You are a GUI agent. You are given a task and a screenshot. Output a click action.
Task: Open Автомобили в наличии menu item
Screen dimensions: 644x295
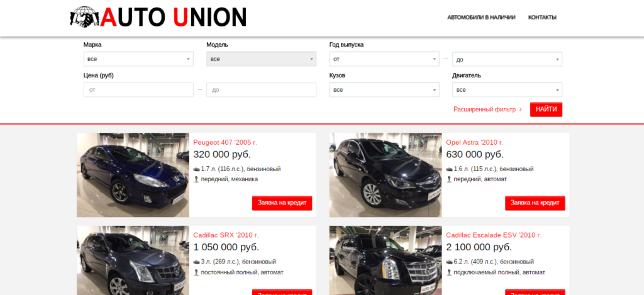[481, 17]
